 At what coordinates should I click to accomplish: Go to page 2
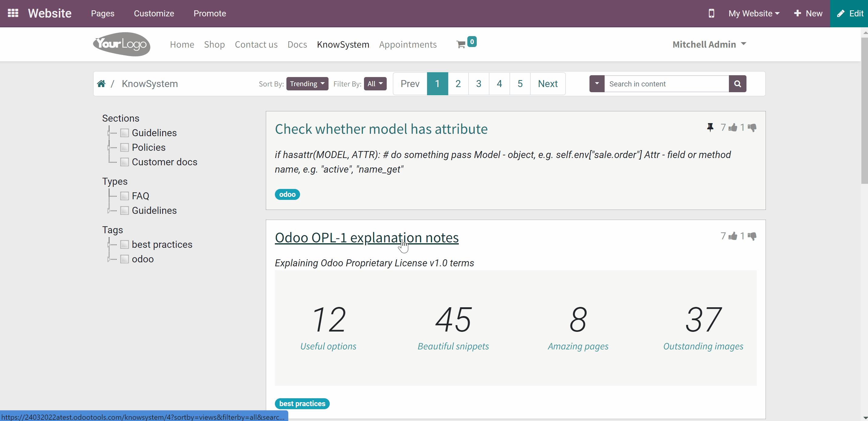[458, 84]
